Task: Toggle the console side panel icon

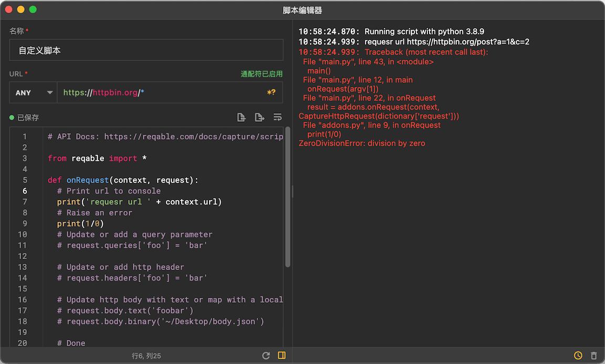Action: pyautogui.click(x=281, y=356)
